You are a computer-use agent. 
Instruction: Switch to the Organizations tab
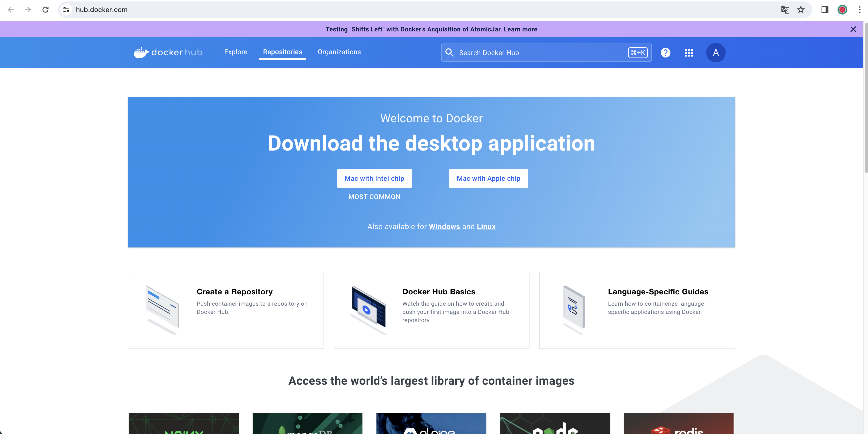pyautogui.click(x=339, y=52)
